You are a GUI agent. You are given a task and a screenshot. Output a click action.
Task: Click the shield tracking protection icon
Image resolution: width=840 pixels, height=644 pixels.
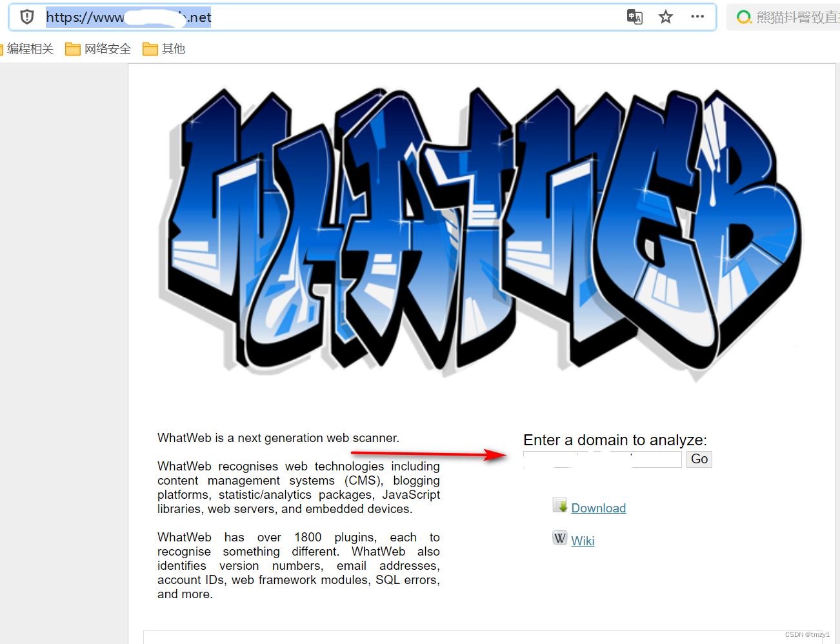(x=27, y=17)
